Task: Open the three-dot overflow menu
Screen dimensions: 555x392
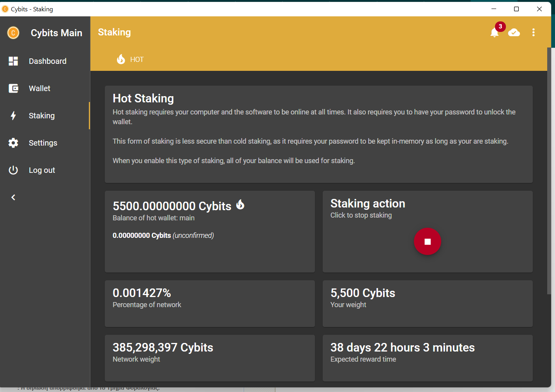Action: (534, 33)
